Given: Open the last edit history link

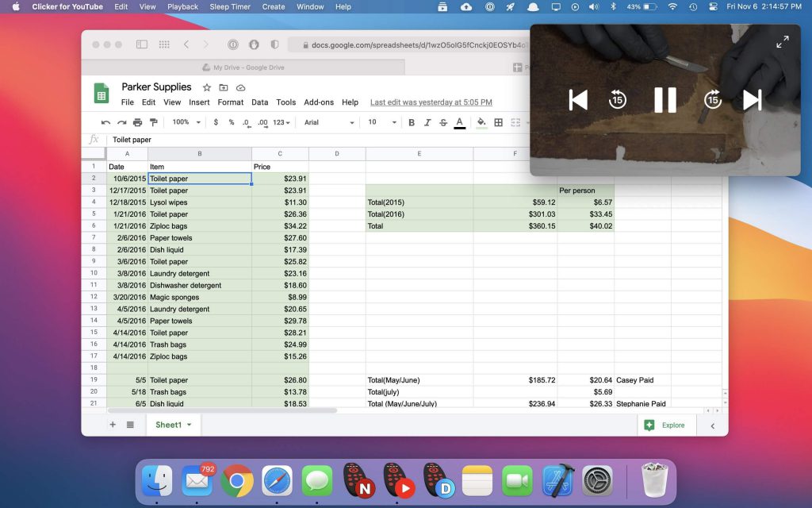Looking at the screenshot, I should (x=431, y=102).
